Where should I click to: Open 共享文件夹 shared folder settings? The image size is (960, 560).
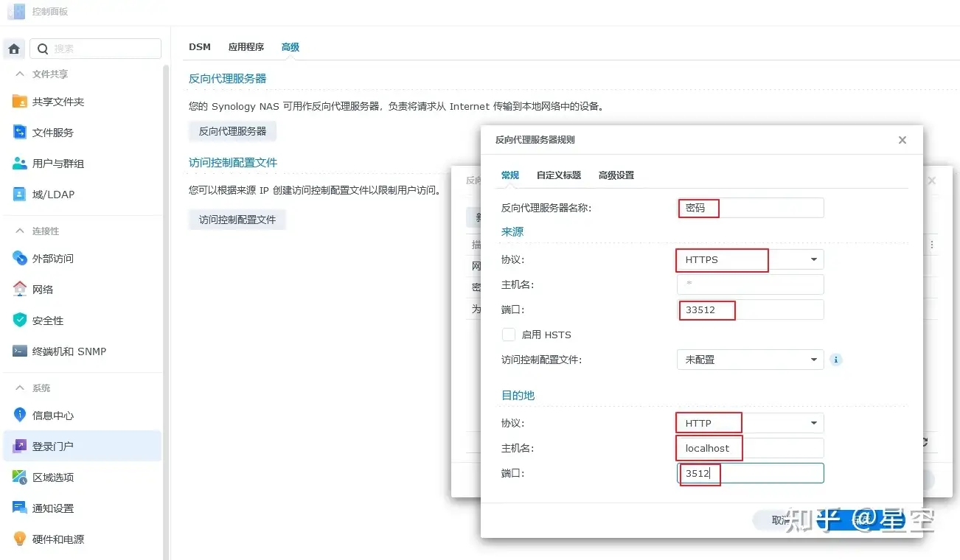pos(58,102)
